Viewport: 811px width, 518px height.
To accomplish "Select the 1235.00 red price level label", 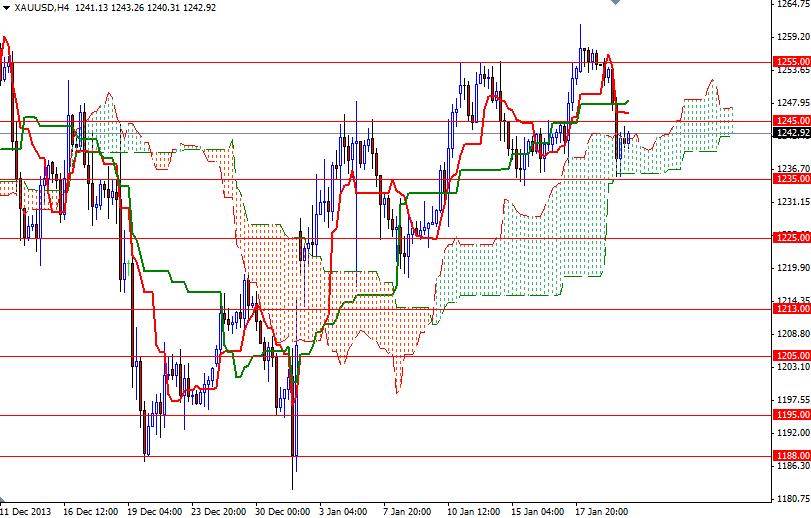I will [792, 179].
